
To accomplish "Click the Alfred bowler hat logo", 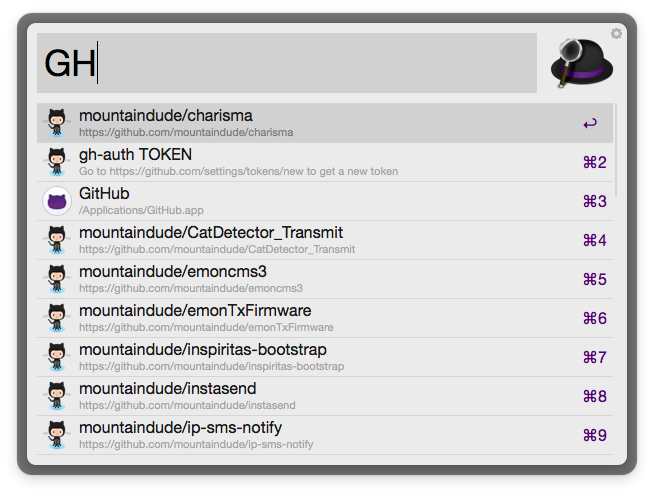I will click(x=582, y=63).
